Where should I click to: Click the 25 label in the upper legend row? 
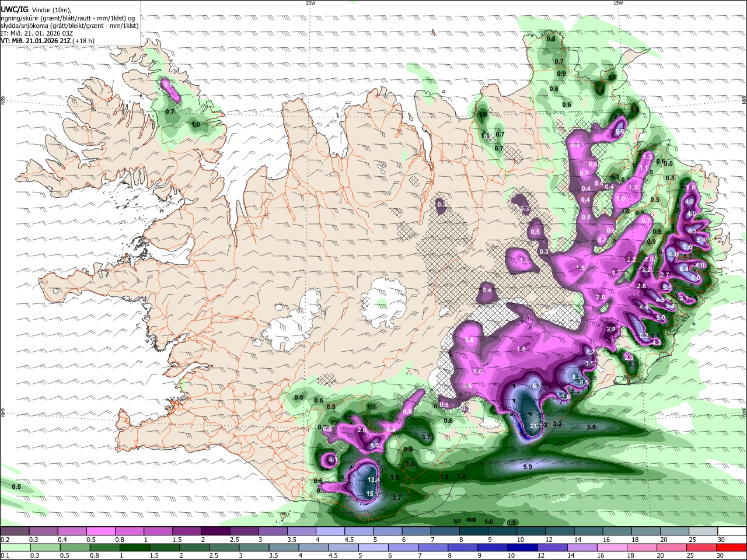tap(692, 540)
